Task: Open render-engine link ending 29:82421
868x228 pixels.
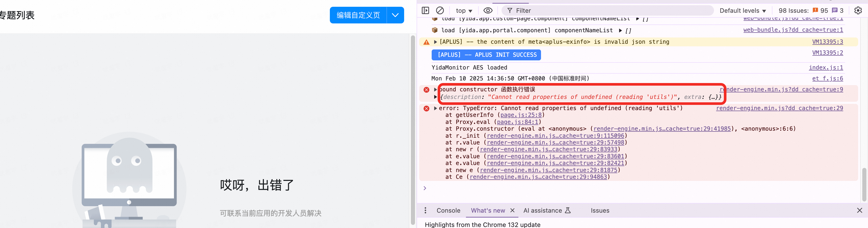Action: pos(555,163)
